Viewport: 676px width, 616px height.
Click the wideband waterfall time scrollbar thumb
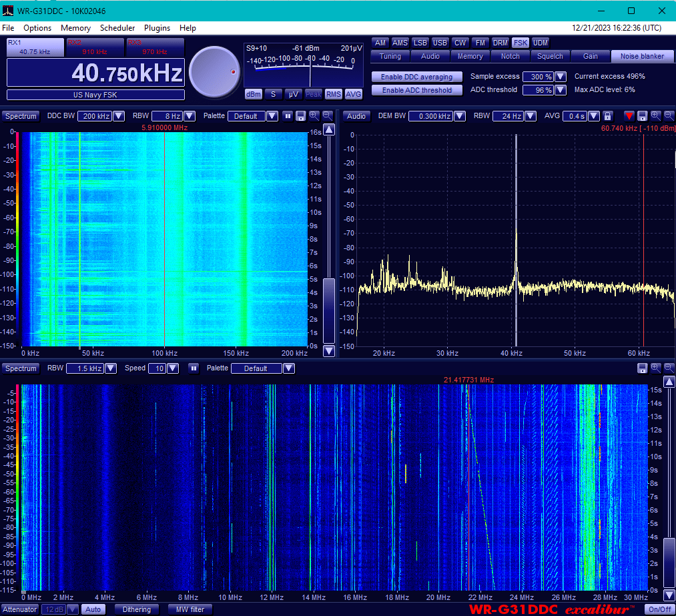click(669, 562)
